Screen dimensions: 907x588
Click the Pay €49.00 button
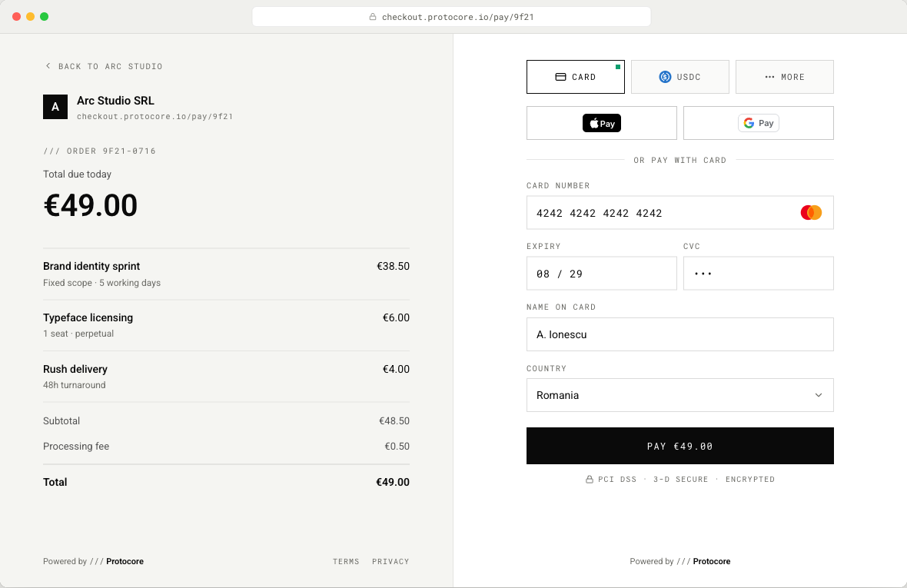pyautogui.click(x=680, y=446)
